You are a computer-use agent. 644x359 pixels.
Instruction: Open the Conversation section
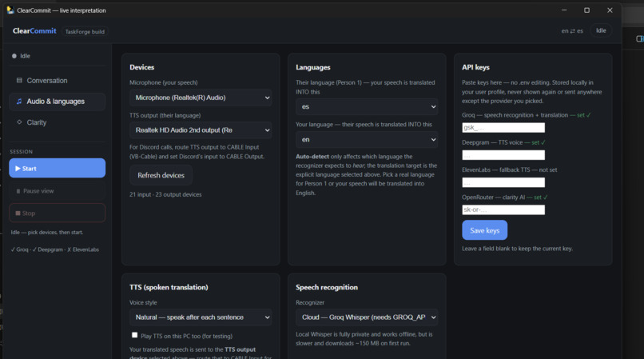pyautogui.click(x=57, y=81)
